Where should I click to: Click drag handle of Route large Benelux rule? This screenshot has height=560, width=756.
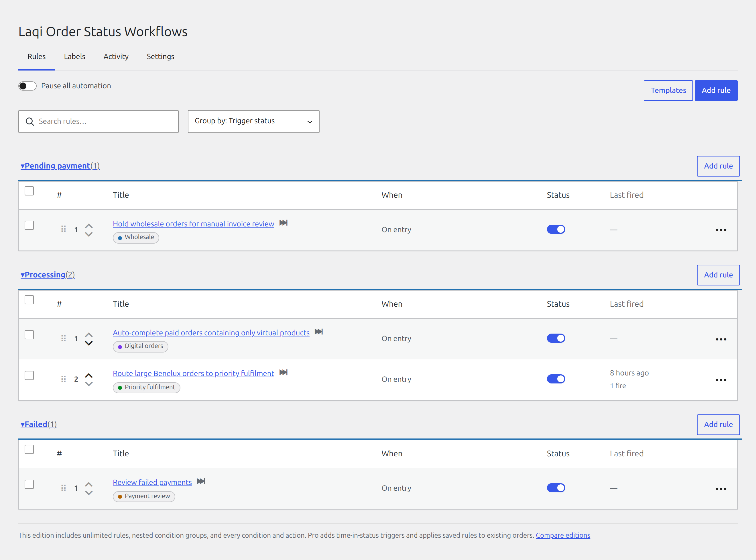(63, 379)
